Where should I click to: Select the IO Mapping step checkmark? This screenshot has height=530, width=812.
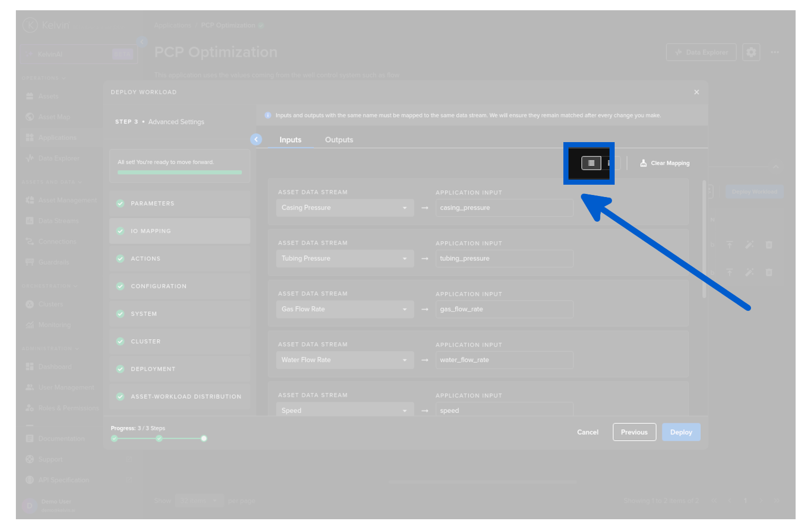coord(120,231)
